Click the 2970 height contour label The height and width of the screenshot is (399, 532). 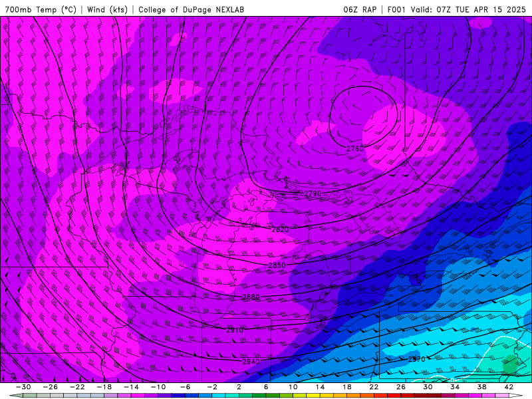tap(417, 359)
